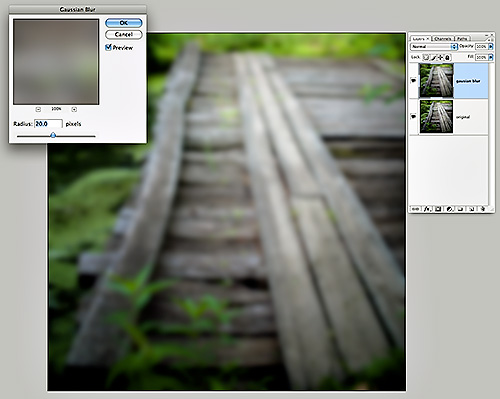Viewport: 500px width, 399px height.
Task: Lock image pixels with the brush icon
Action: [x=433, y=57]
